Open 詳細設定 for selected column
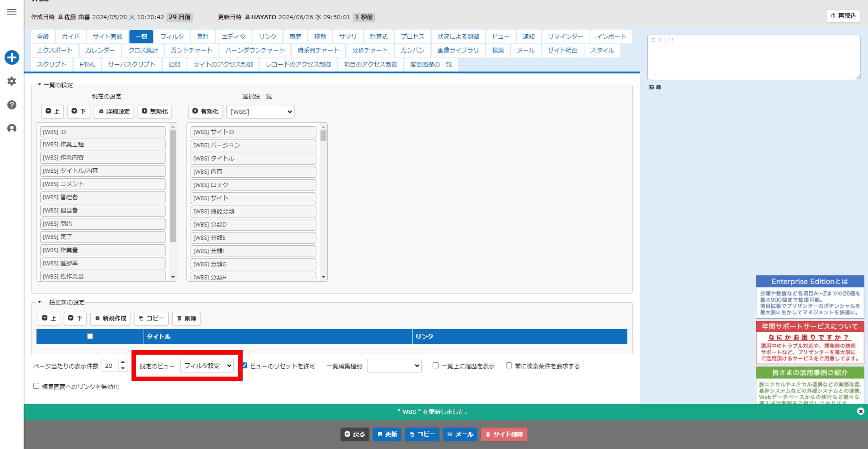Viewport: 868px width, 449px height. point(114,111)
